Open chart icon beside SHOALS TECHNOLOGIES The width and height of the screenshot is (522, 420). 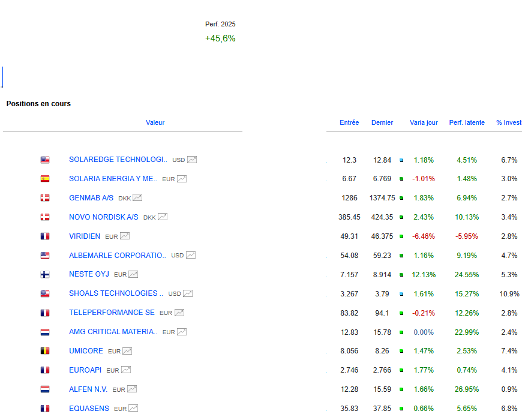click(188, 293)
